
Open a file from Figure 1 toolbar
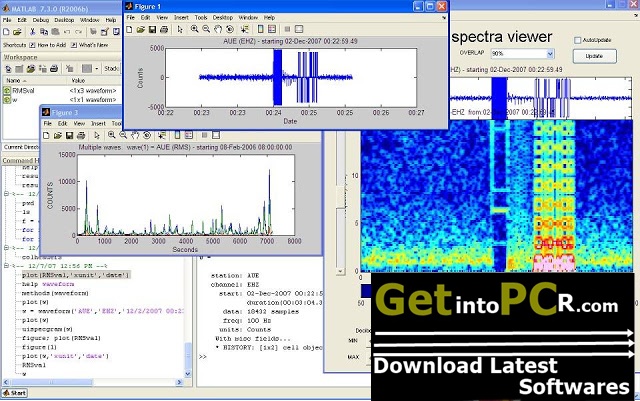(x=140, y=29)
